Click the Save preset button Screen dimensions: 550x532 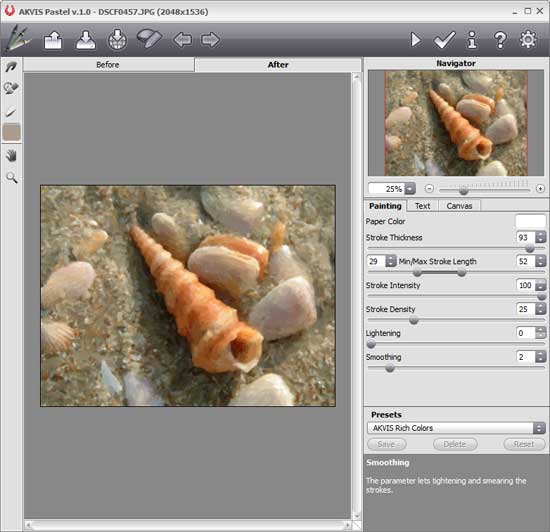(x=387, y=444)
